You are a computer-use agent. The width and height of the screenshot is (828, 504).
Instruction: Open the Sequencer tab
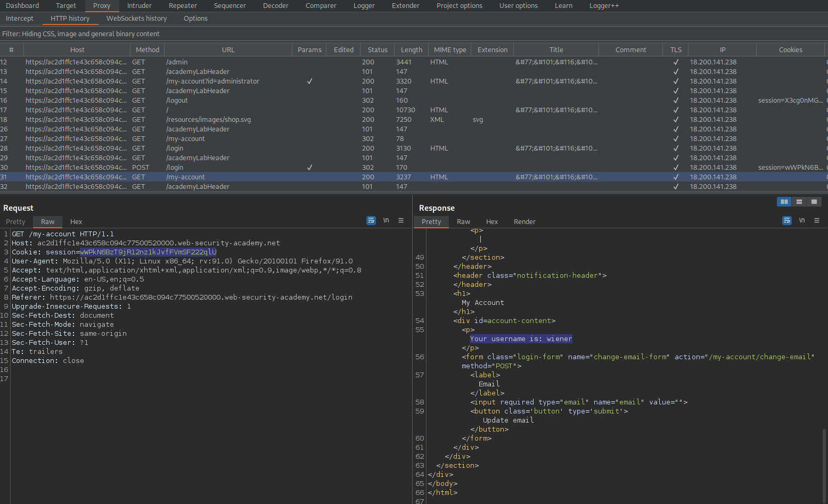230,6
